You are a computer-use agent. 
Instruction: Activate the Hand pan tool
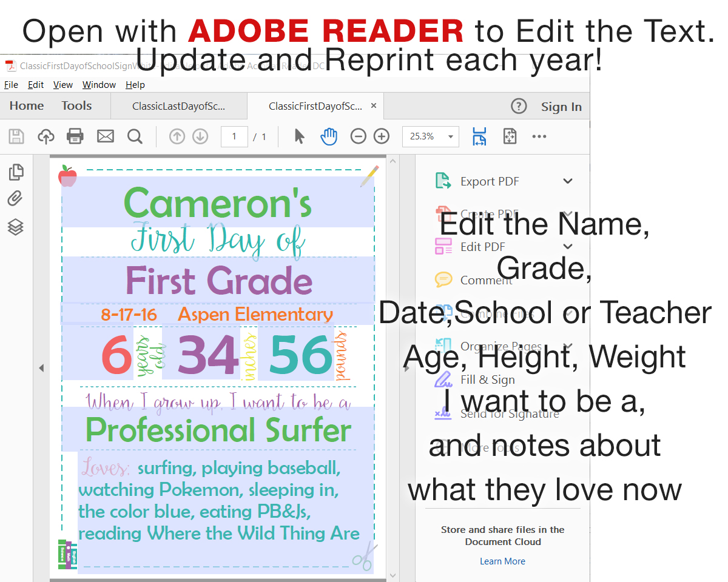pyautogui.click(x=329, y=136)
